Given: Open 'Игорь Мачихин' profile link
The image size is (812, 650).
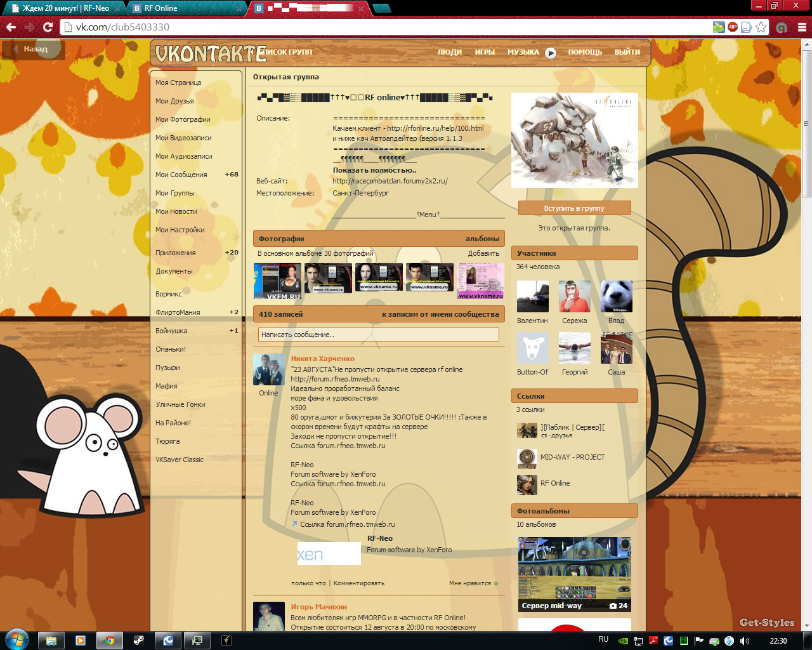Looking at the screenshot, I should [x=319, y=607].
